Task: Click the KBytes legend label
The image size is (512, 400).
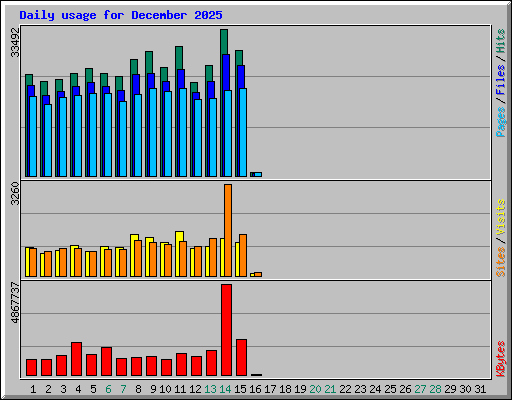Action: [x=500, y=359]
